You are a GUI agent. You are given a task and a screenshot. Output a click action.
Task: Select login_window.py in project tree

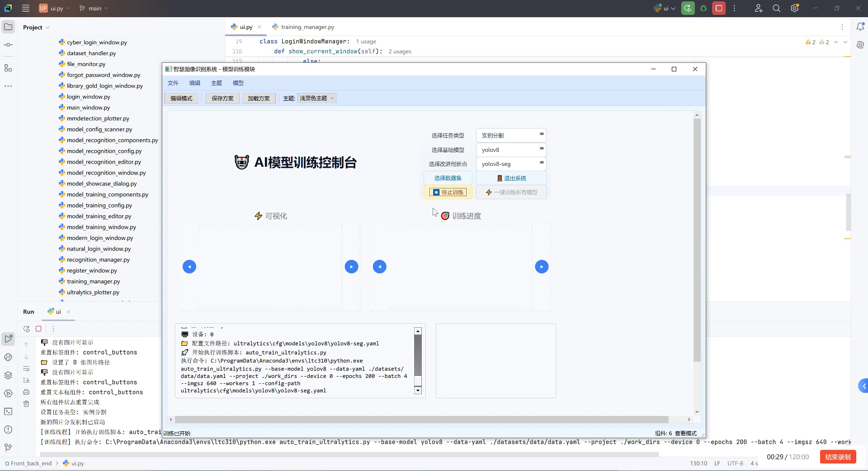pos(88,97)
